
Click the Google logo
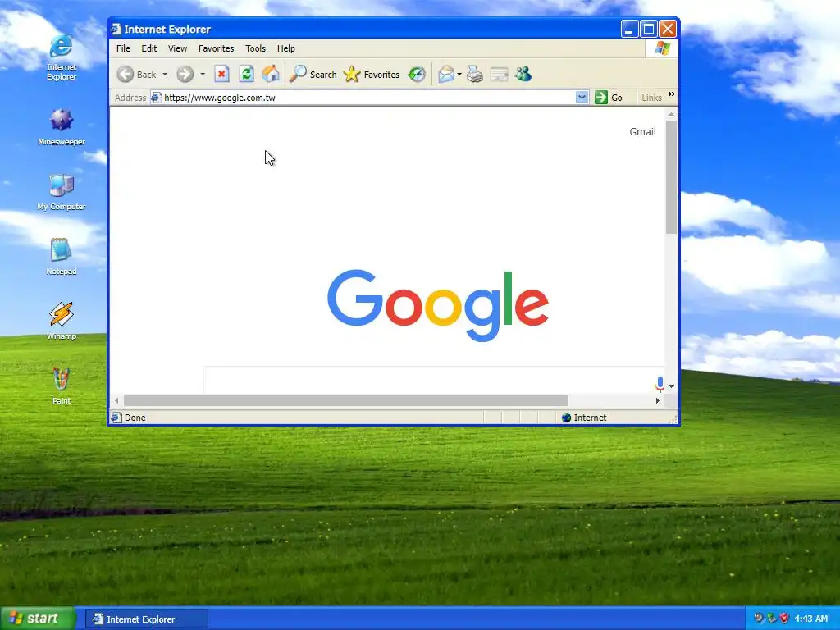(x=438, y=305)
